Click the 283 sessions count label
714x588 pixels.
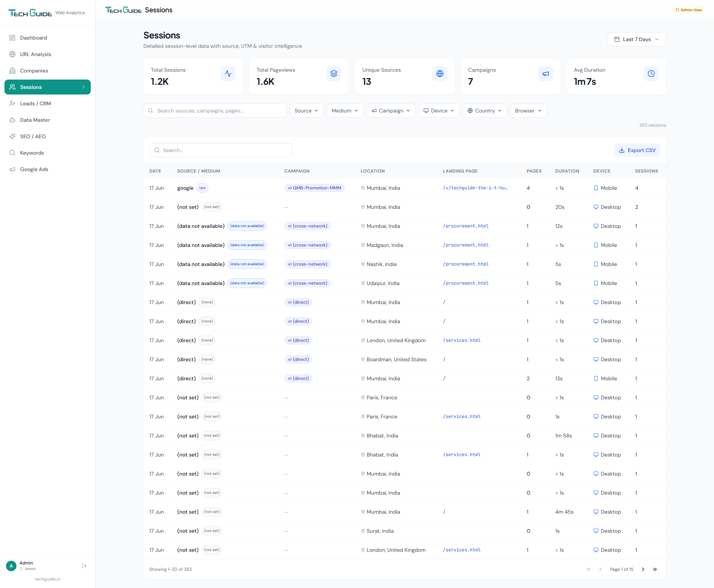pyautogui.click(x=653, y=125)
